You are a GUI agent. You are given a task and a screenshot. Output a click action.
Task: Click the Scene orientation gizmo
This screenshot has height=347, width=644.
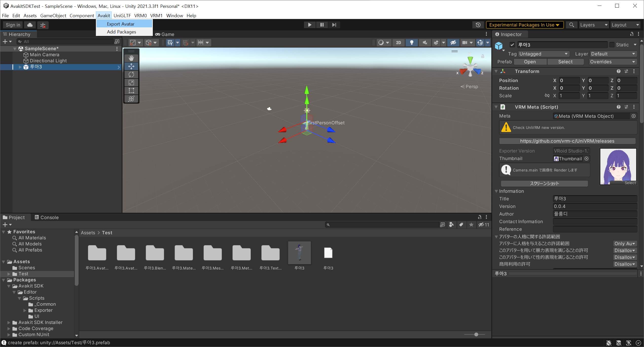coord(470,67)
